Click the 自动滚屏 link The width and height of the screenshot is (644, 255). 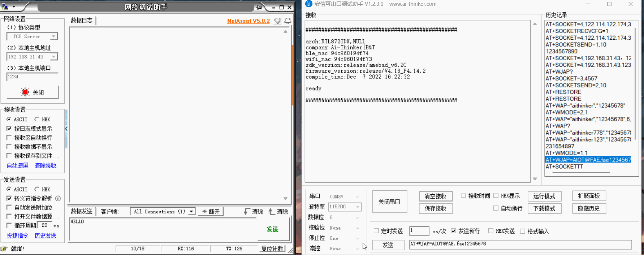pyautogui.click(x=18, y=165)
